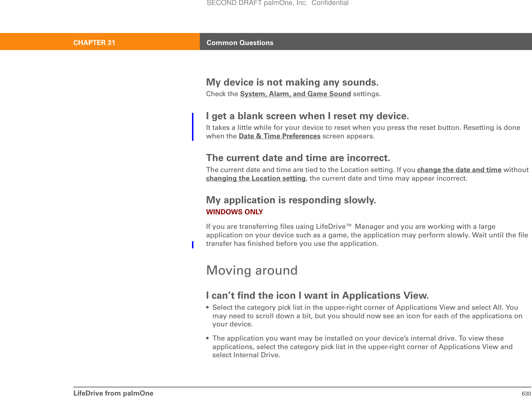The height and width of the screenshot is (397, 532).
Task: Click the Moving around section heading
Action: pyautogui.click(x=252, y=270)
